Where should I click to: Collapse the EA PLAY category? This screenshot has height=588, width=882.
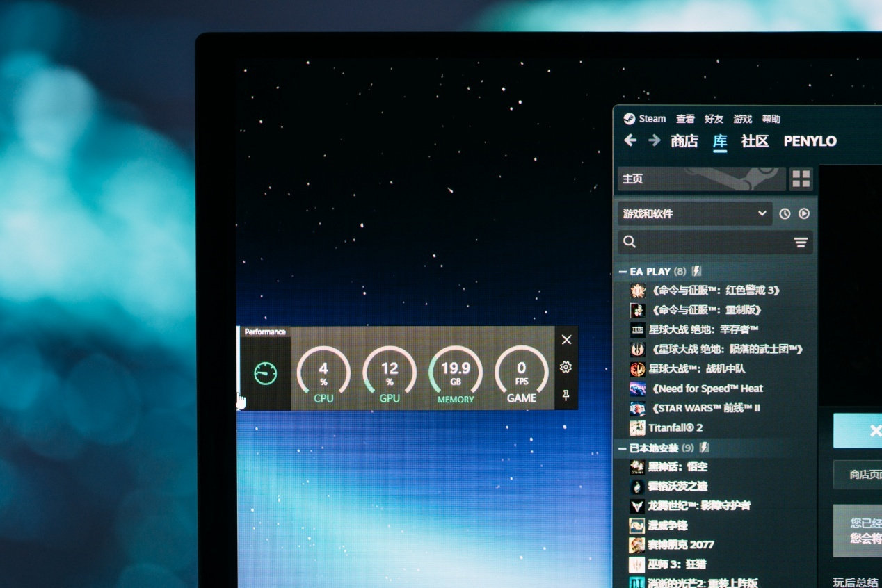tap(623, 272)
